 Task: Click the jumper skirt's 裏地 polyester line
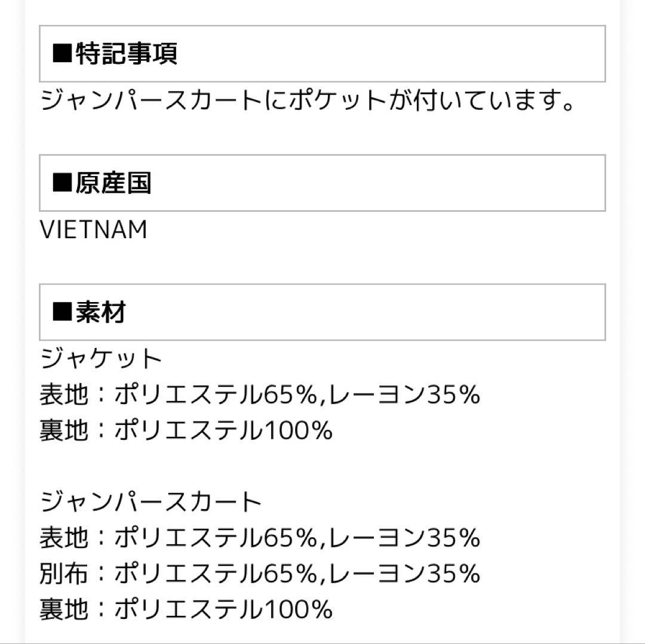pyautogui.click(x=186, y=609)
